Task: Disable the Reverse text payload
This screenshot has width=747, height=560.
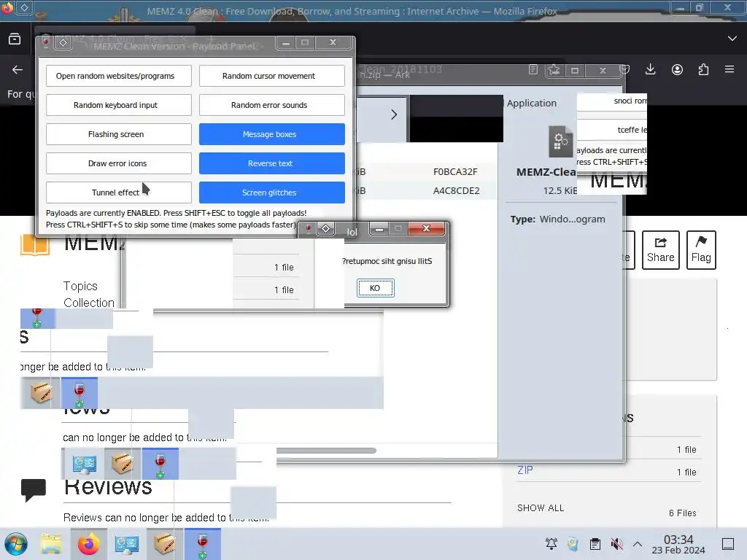Action: pyautogui.click(x=271, y=163)
